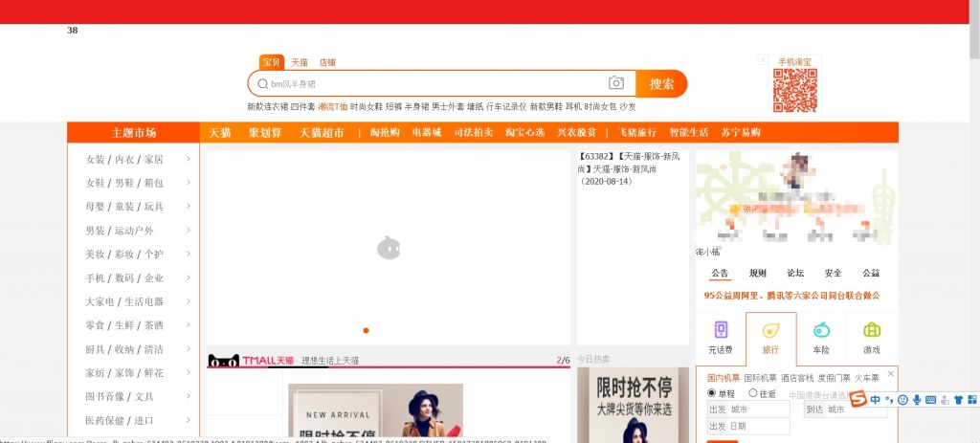
Task: Open the Sogou soft keyboard icon
Action: (x=931, y=400)
